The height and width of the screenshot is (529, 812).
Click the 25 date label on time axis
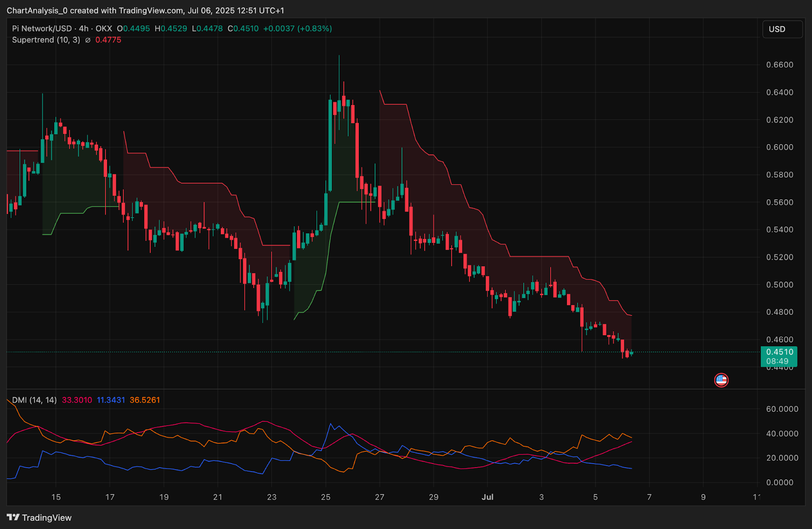pos(325,497)
